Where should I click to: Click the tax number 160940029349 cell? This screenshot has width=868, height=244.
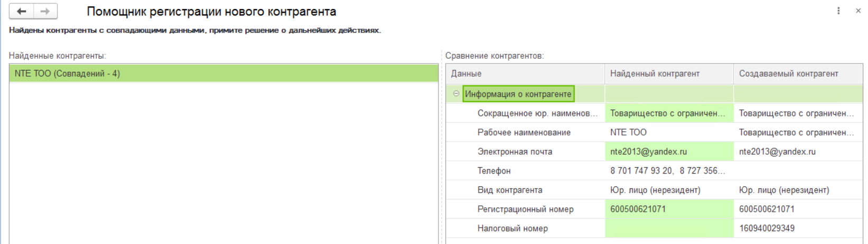[x=798, y=228]
